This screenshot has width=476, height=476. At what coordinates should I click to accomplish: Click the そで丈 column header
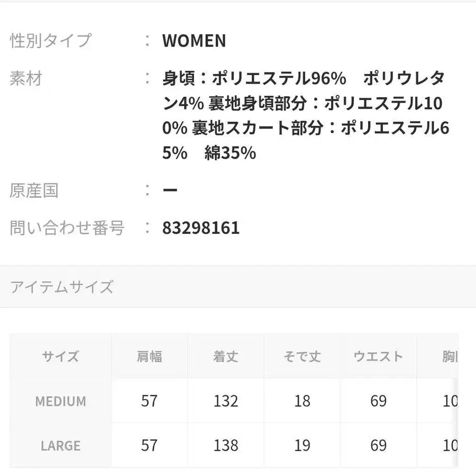click(302, 356)
